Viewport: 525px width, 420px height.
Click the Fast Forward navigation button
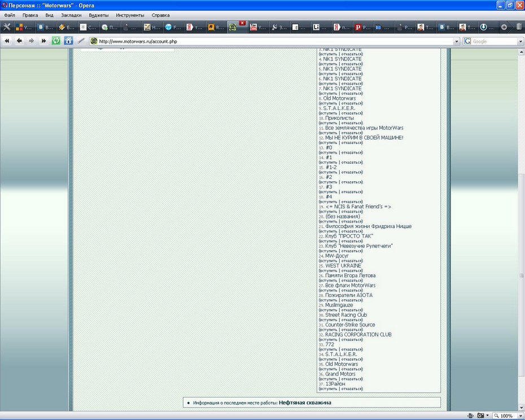tap(44, 41)
